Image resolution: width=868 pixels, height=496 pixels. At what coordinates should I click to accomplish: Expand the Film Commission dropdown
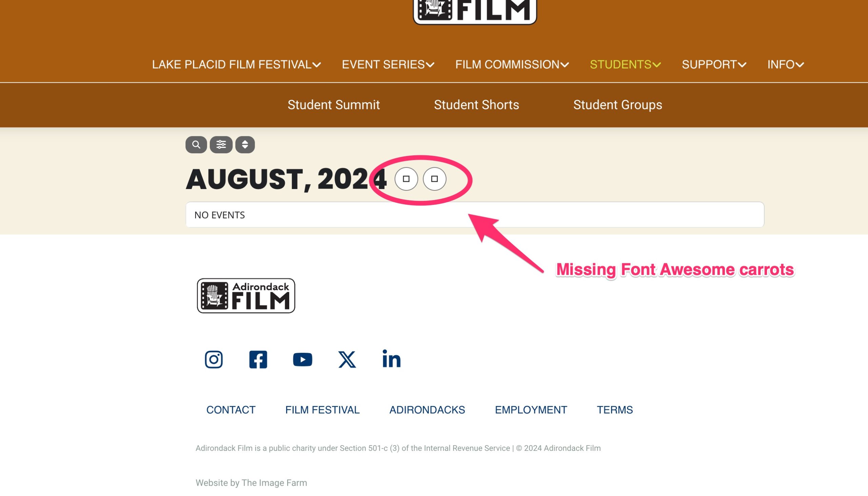pyautogui.click(x=512, y=64)
